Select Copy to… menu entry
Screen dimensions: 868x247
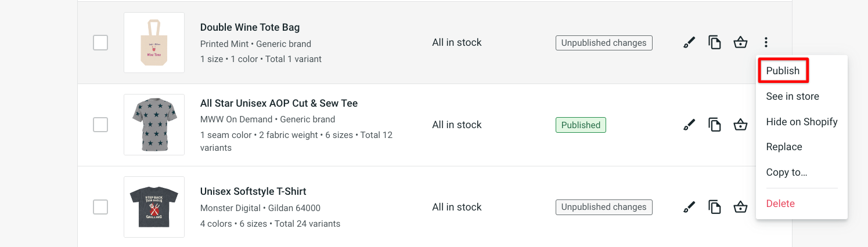pos(787,172)
